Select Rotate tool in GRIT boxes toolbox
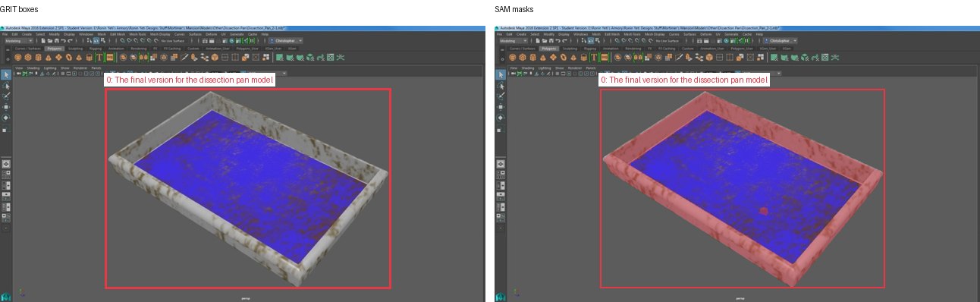This screenshot has width=980, height=302. coord(6,118)
